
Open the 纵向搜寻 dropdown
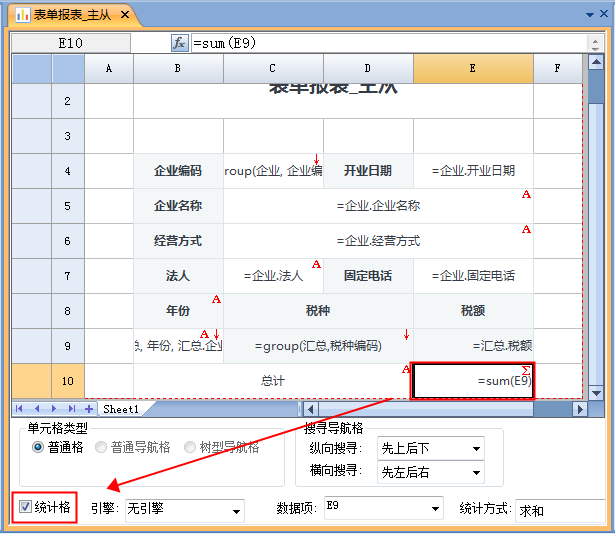[476, 448]
